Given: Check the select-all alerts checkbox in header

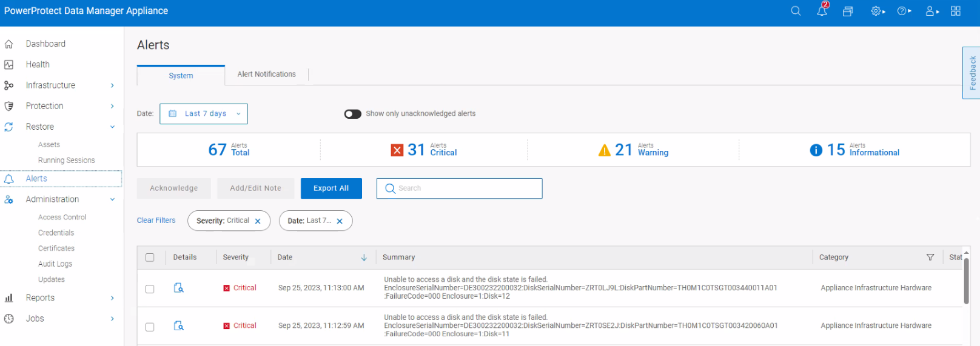Looking at the screenshot, I should tap(150, 258).
